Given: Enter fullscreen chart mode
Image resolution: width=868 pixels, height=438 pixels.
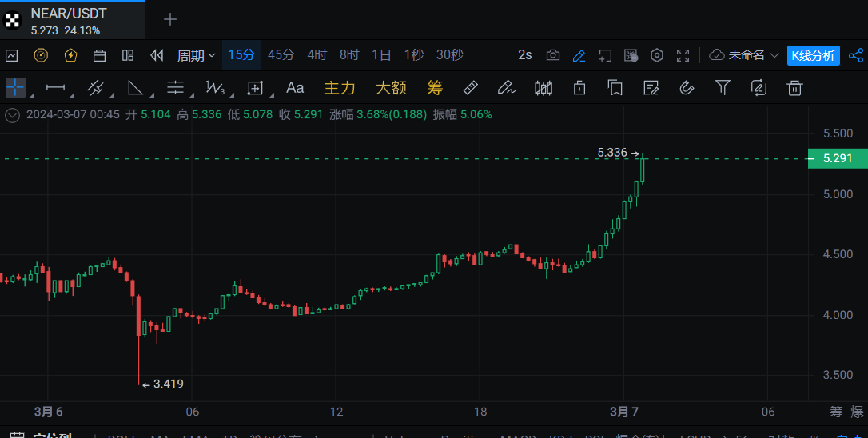Looking at the screenshot, I should point(683,55).
